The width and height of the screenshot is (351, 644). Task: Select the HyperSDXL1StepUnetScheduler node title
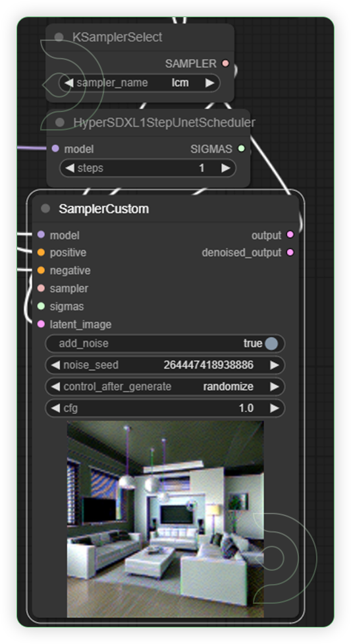point(164,123)
